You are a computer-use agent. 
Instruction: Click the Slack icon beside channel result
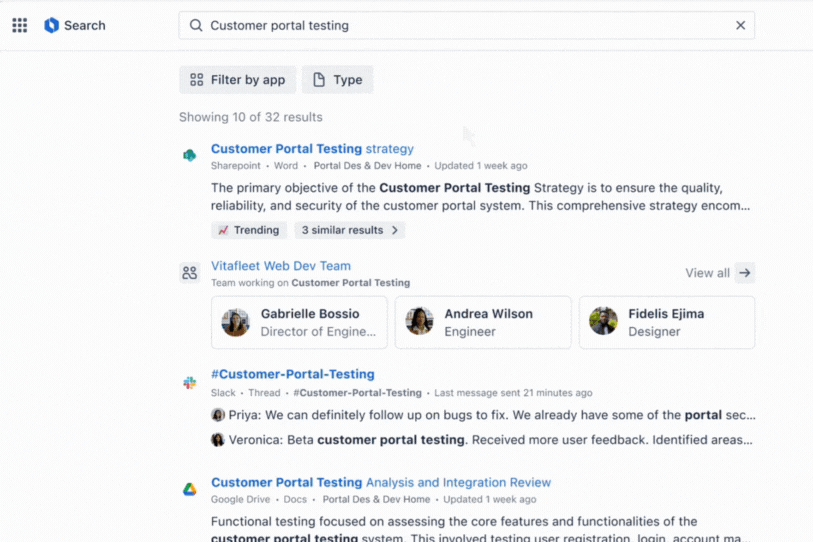pyautogui.click(x=190, y=383)
